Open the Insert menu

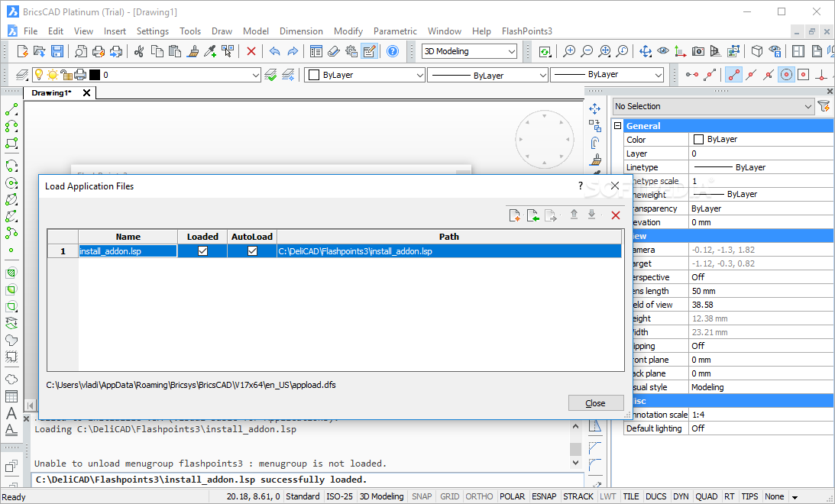[115, 31]
